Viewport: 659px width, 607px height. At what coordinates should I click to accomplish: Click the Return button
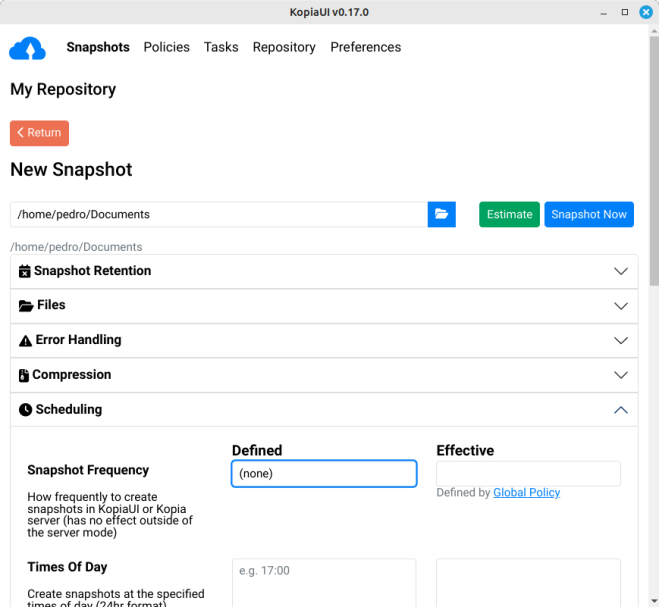coord(40,133)
